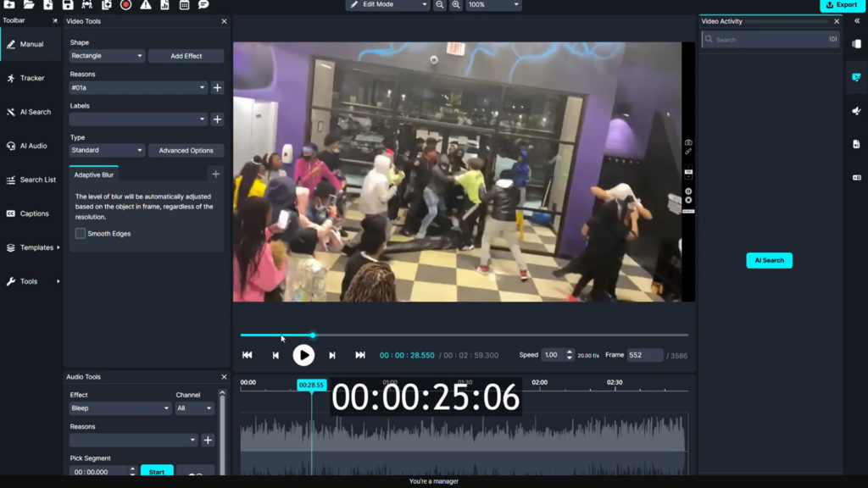Screen dimensions: 868x488
Task: Open the Shape dropdown showing Rectangle
Action: click(x=107, y=56)
